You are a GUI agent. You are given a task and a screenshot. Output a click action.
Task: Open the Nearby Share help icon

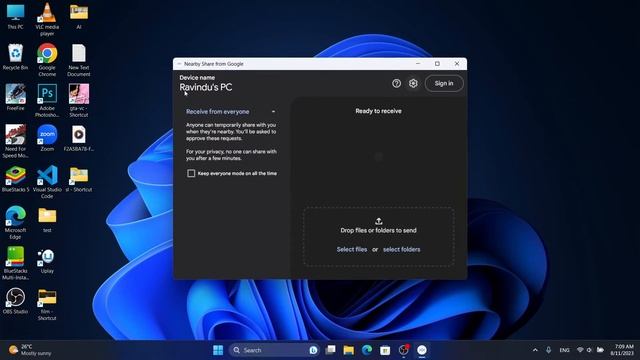(x=396, y=83)
